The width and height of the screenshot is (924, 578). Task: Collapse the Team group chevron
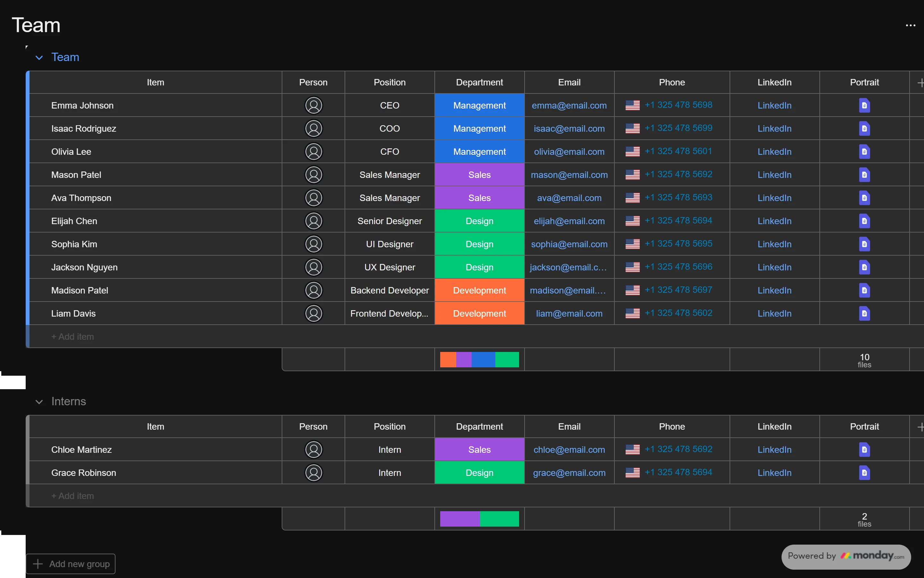point(39,58)
